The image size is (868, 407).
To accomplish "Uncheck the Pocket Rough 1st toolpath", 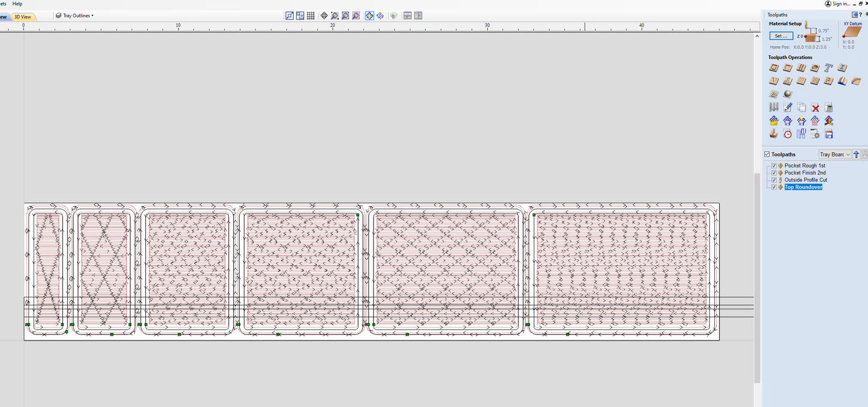I will [x=774, y=166].
